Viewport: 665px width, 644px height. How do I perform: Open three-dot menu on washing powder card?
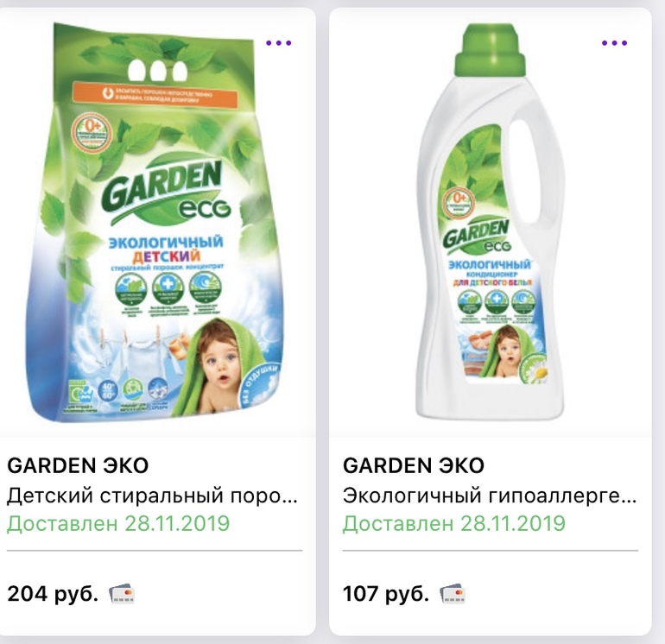point(279,43)
